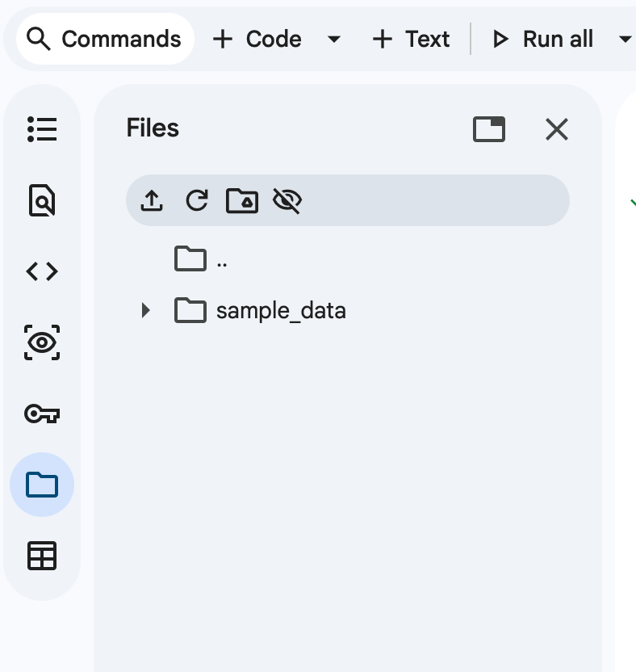Run all notebook cells
This screenshot has height=672, width=636.
pos(543,39)
